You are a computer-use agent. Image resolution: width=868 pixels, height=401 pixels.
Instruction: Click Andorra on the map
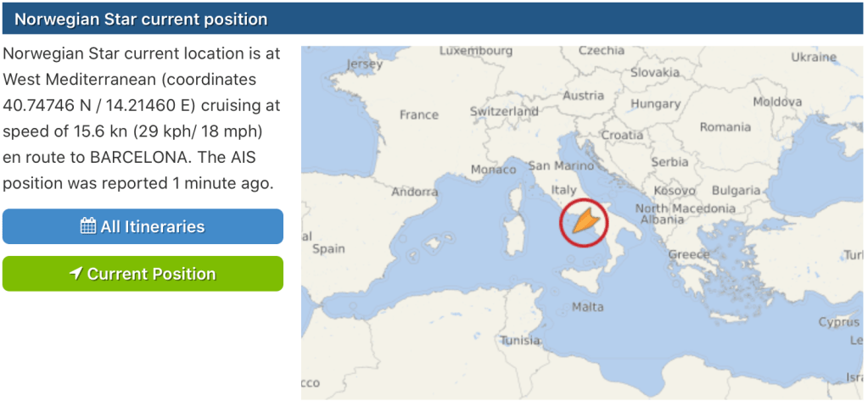coord(415,192)
